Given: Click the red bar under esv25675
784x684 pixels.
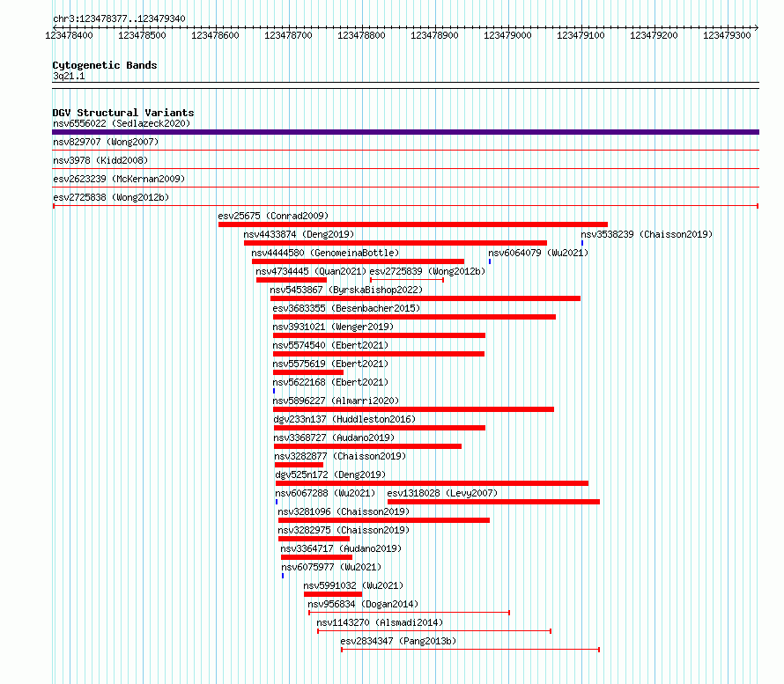Looking at the screenshot, I should (413, 224).
